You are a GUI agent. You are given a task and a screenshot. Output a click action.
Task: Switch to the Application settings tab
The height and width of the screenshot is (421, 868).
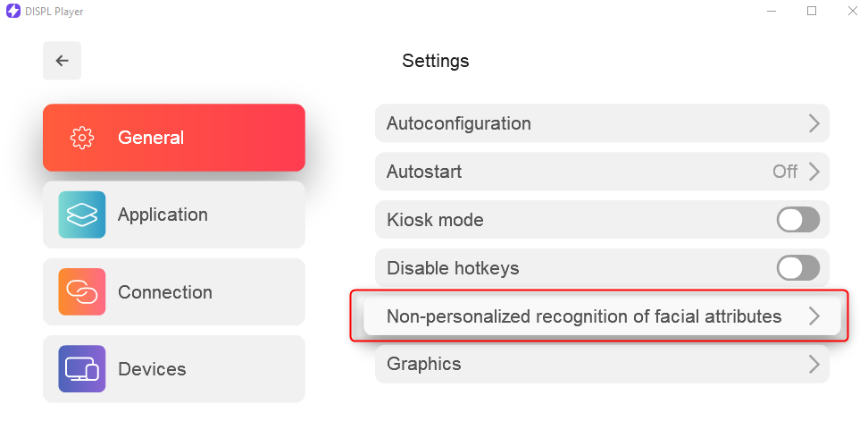174,215
